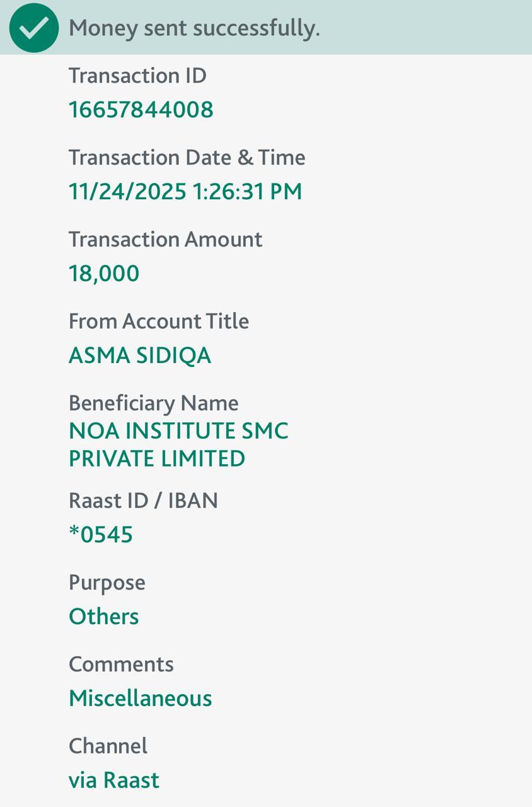The width and height of the screenshot is (532, 807).
Task: Tap the Beneficiary Name label
Action: (154, 403)
